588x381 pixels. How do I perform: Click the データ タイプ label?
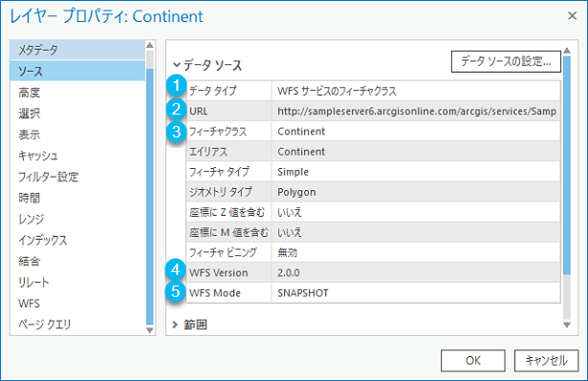coord(212,91)
